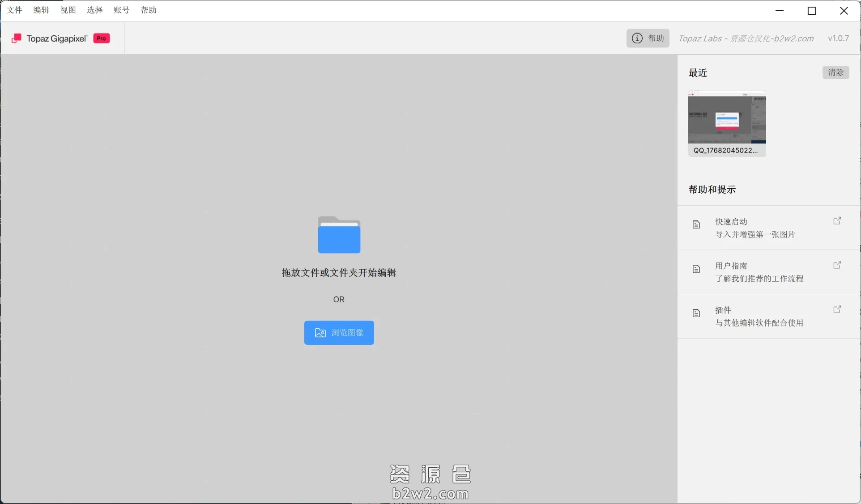Click the 浏览图像 browse button
The width and height of the screenshot is (861, 504).
[339, 333]
